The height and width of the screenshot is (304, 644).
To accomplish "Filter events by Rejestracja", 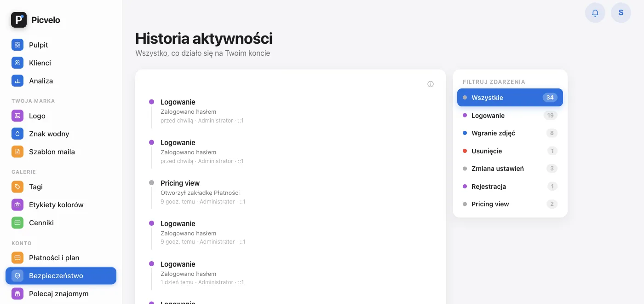I will tap(510, 187).
